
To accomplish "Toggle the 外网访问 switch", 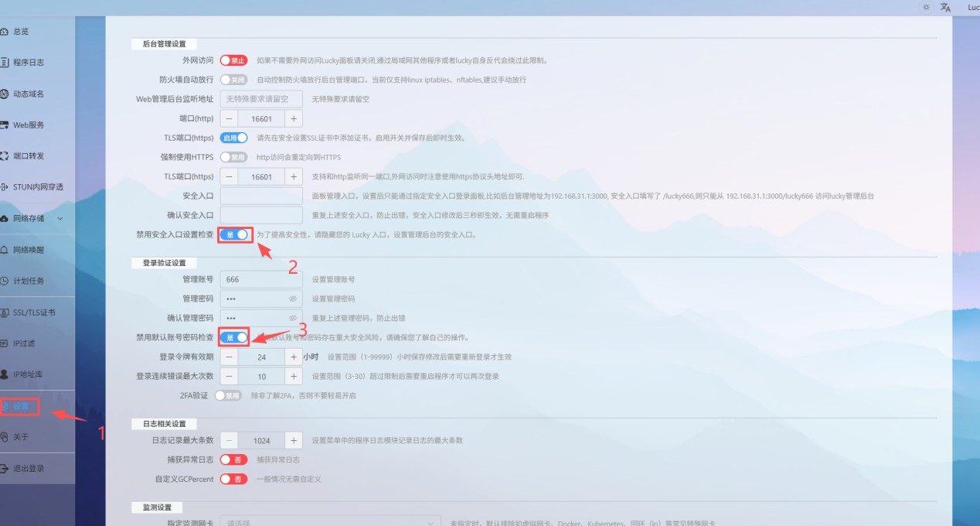I will coord(233,60).
